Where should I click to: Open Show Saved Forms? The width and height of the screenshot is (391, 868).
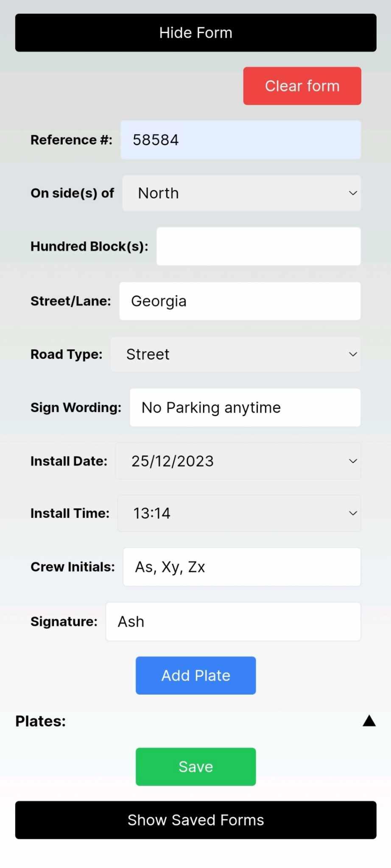[x=195, y=820]
